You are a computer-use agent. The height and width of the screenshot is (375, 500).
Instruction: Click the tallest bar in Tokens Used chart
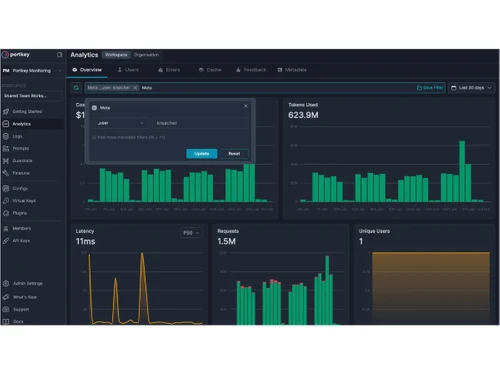coord(462,171)
